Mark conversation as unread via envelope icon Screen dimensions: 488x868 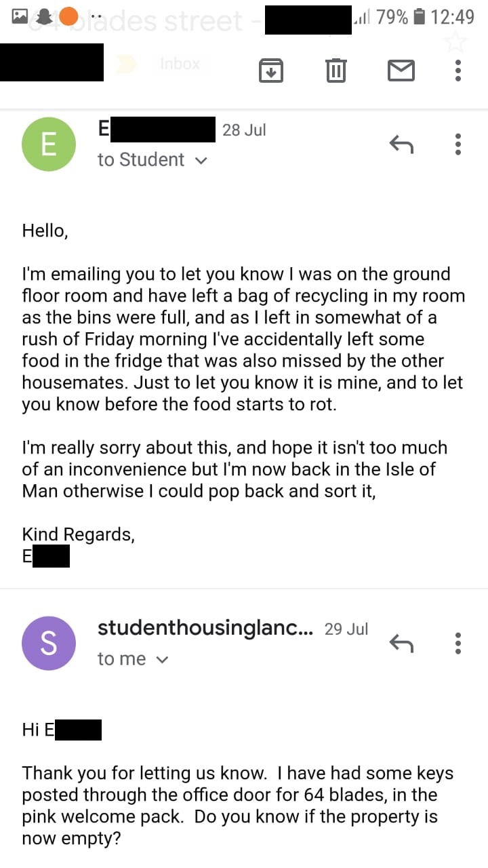tap(401, 70)
